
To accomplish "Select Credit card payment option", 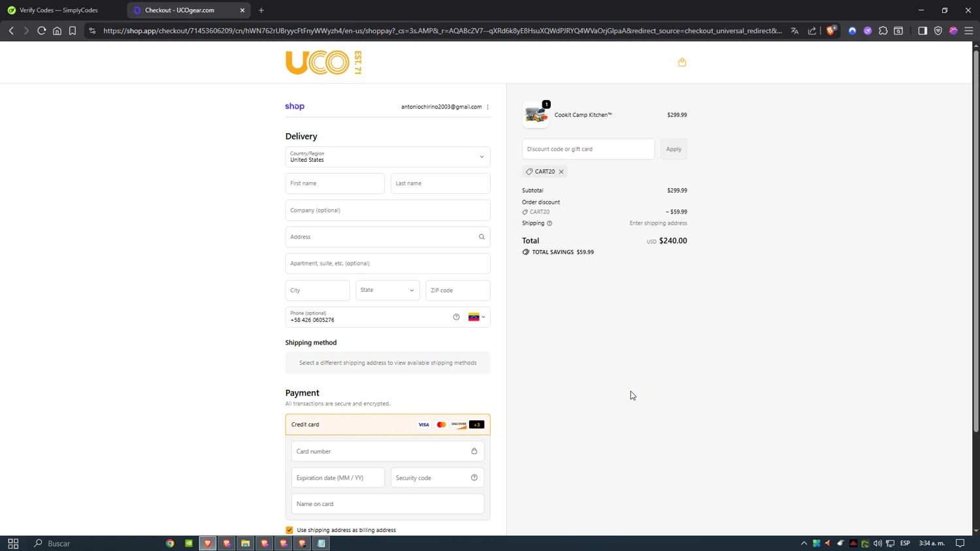I will 387,424.
